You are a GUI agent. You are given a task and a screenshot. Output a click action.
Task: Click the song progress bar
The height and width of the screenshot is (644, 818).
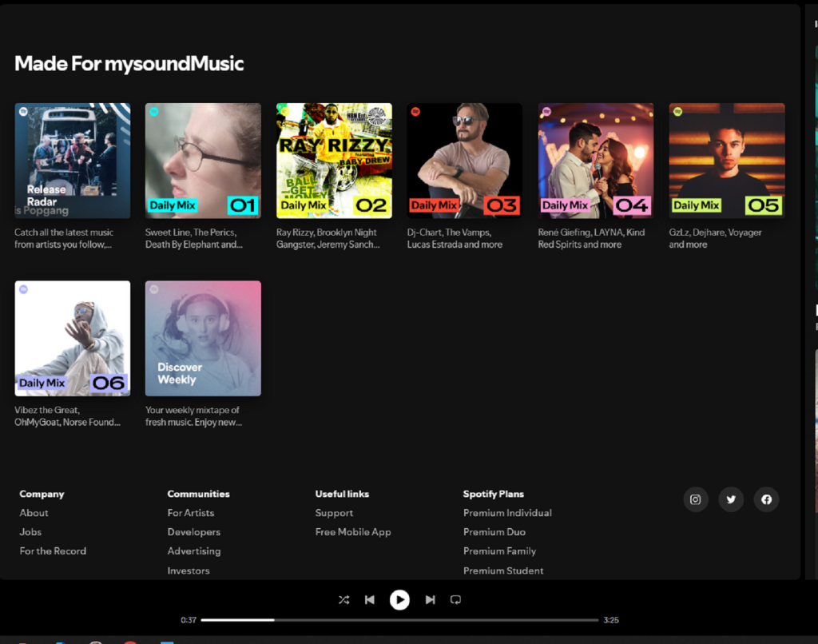[399, 620]
